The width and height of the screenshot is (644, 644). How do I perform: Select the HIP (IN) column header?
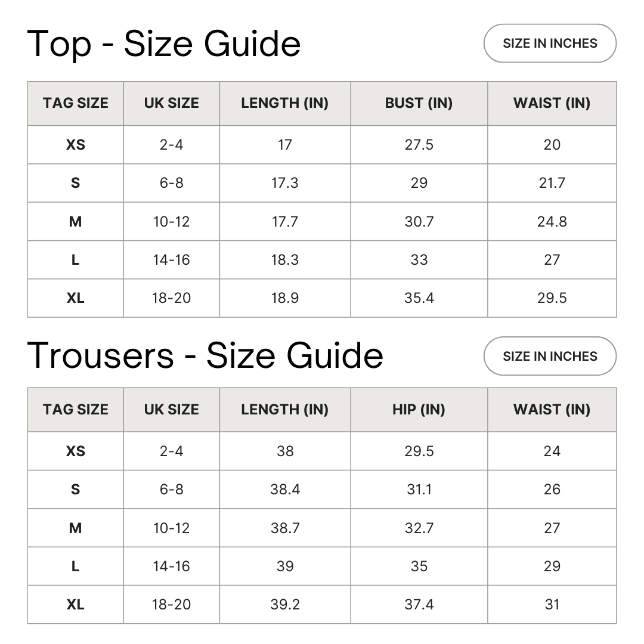(x=419, y=410)
